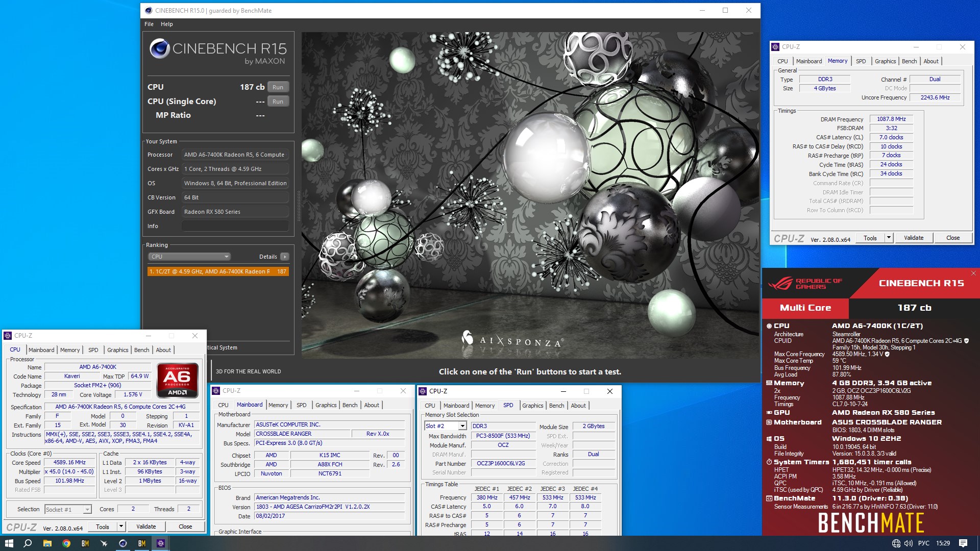Click the OS Windows icon in BenchMate panel
This screenshot has height=551, width=980.
769,438
